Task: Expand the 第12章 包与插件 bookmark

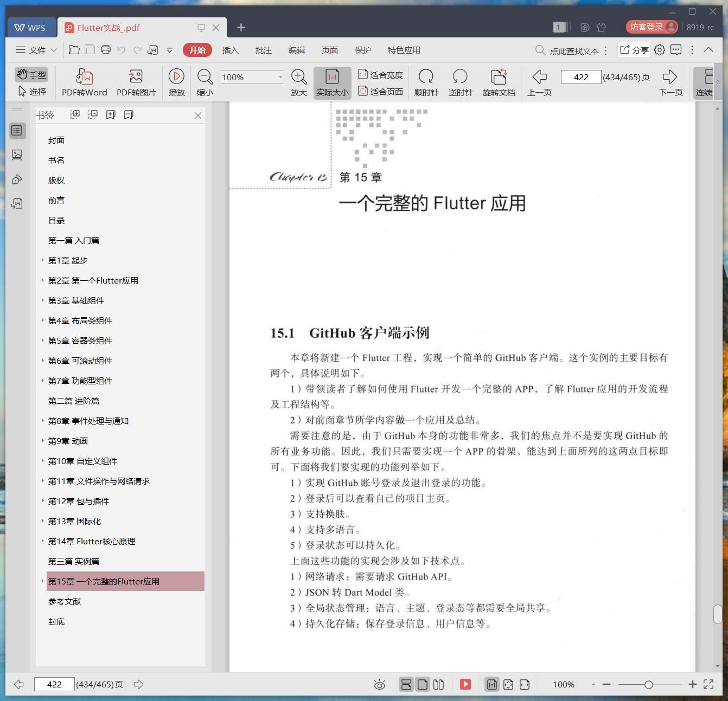Action: click(x=43, y=501)
